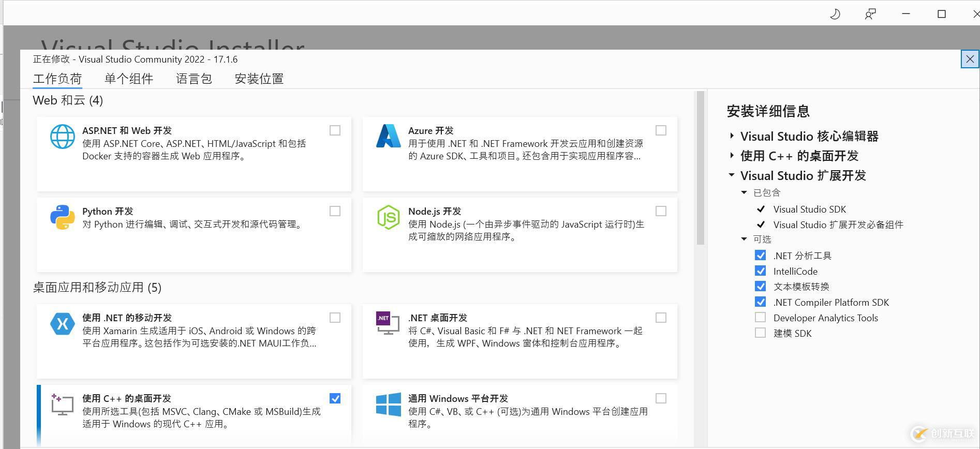The width and height of the screenshot is (980, 449).
Task: Switch to the 单个组件 tab
Action: point(129,79)
